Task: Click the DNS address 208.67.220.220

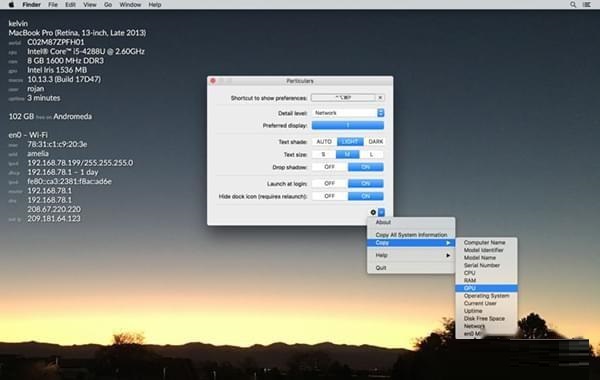Action: coord(54,209)
